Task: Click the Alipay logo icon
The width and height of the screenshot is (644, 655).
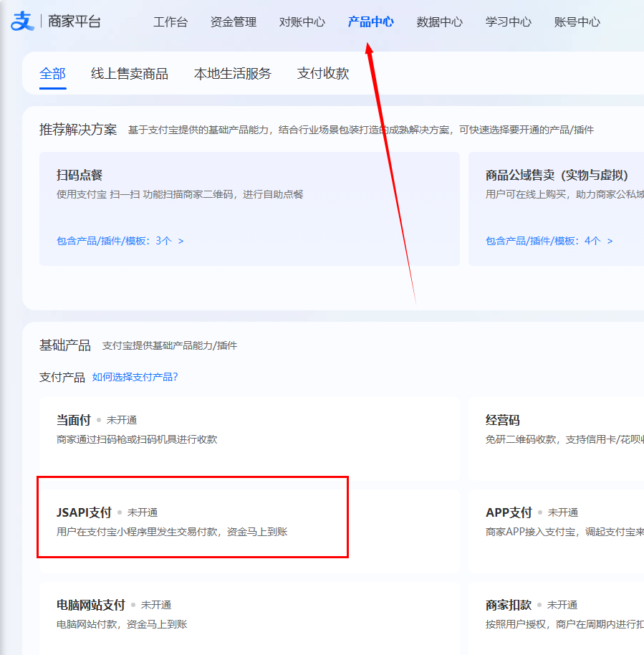Action: [x=22, y=21]
